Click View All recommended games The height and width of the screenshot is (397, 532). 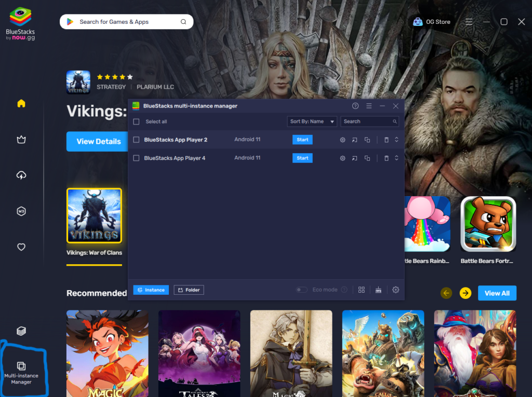pyautogui.click(x=497, y=293)
